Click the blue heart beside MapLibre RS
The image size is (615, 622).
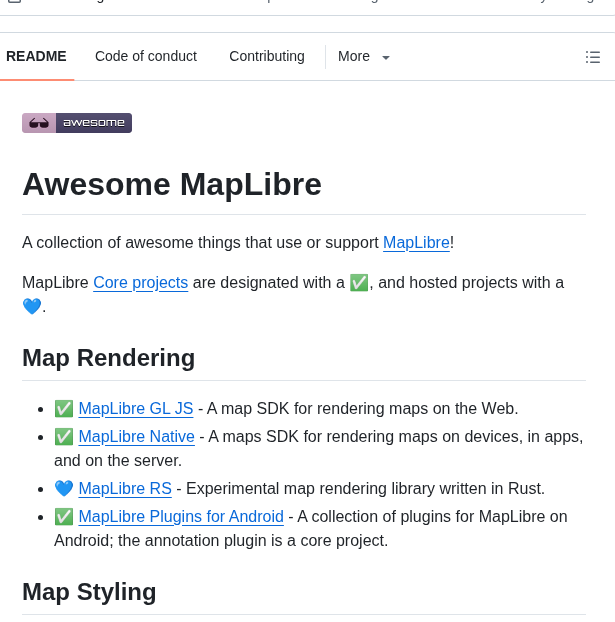(64, 489)
